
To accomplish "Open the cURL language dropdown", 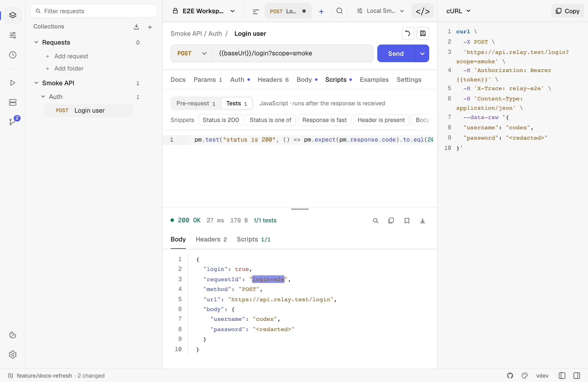I will [x=458, y=11].
